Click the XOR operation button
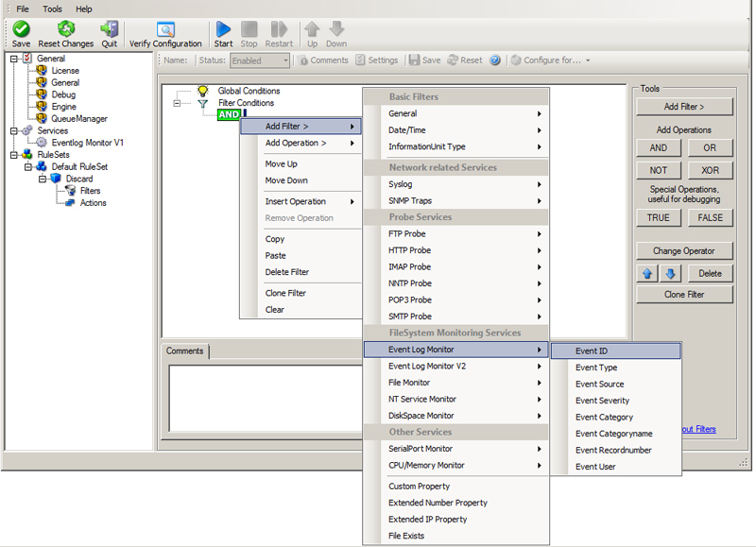 coord(710,170)
